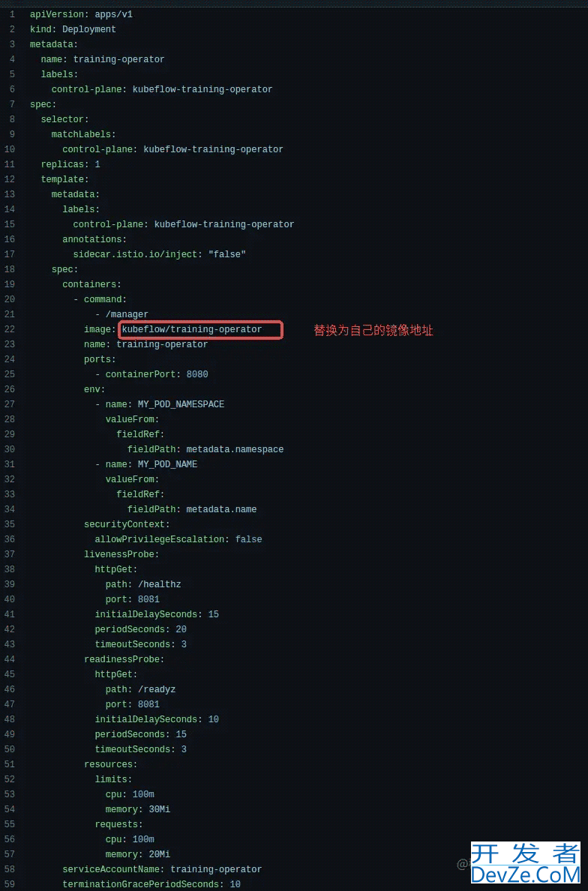
Task: Click 'httpGet:' on line 45
Action: [116, 674]
